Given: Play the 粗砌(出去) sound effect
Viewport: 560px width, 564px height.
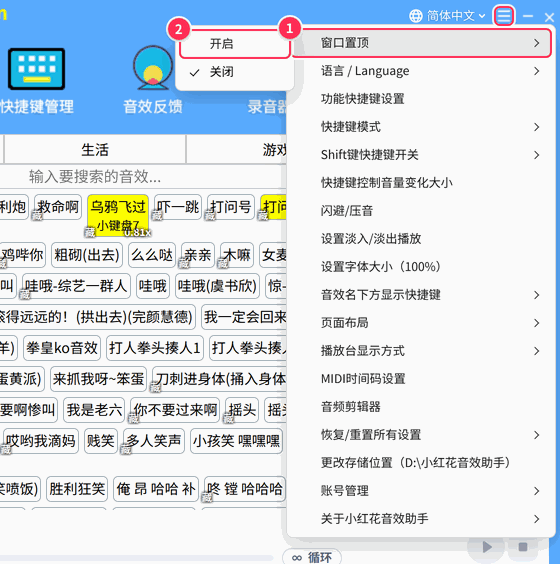Looking at the screenshot, I should 87,255.
